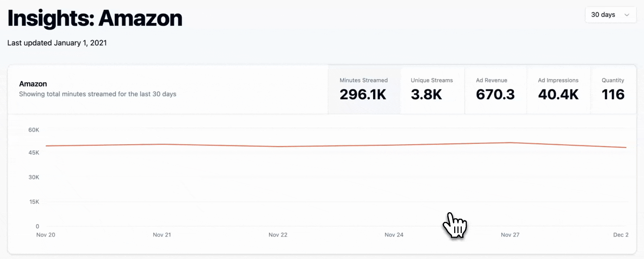
Task: Click the chevron arrow beside 30 days
Action: pyautogui.click(x=627, y=15)
